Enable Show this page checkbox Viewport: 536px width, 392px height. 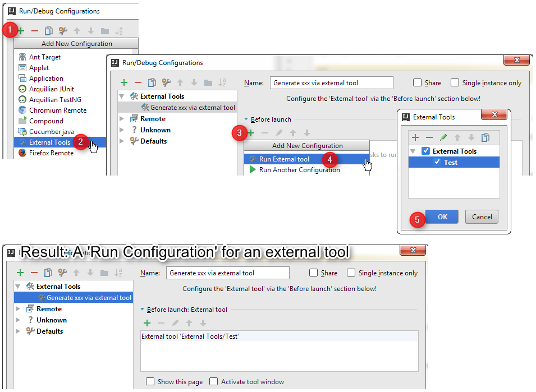click(x=150, y=381)
